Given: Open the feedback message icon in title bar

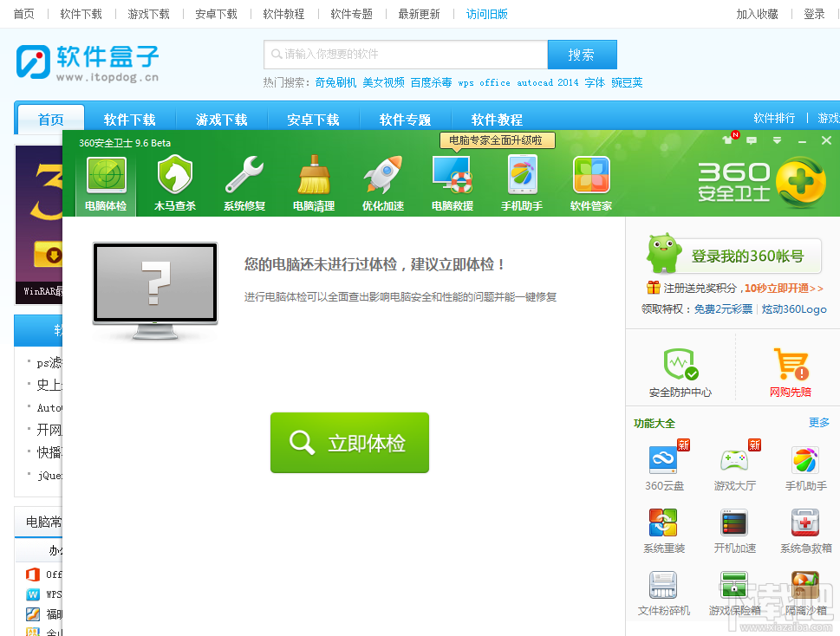Looking at the screenshot, I should point(752,140).
